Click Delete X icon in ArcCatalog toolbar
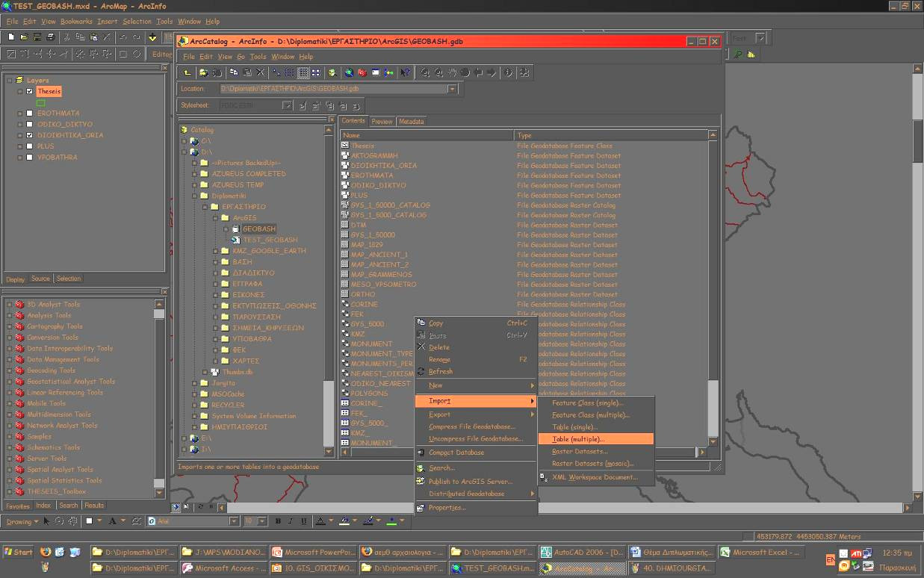This screenshot has height=578, width=924. coord(261,72)
